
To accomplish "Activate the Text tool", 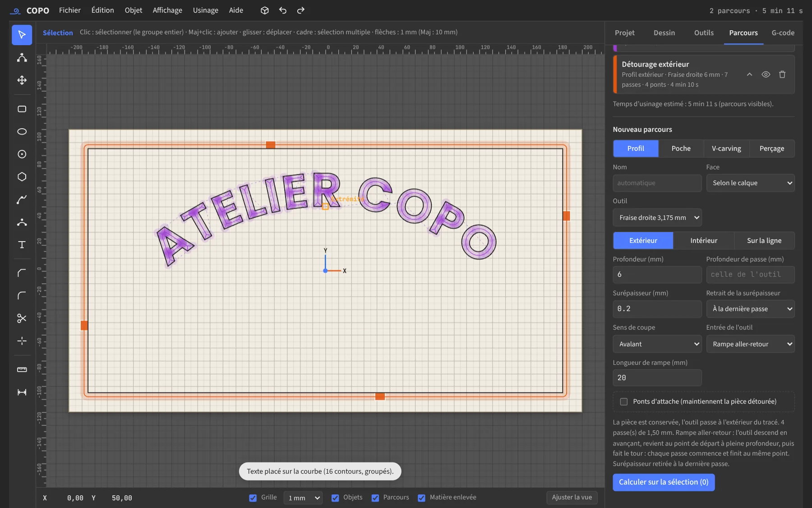I will 22,244.
